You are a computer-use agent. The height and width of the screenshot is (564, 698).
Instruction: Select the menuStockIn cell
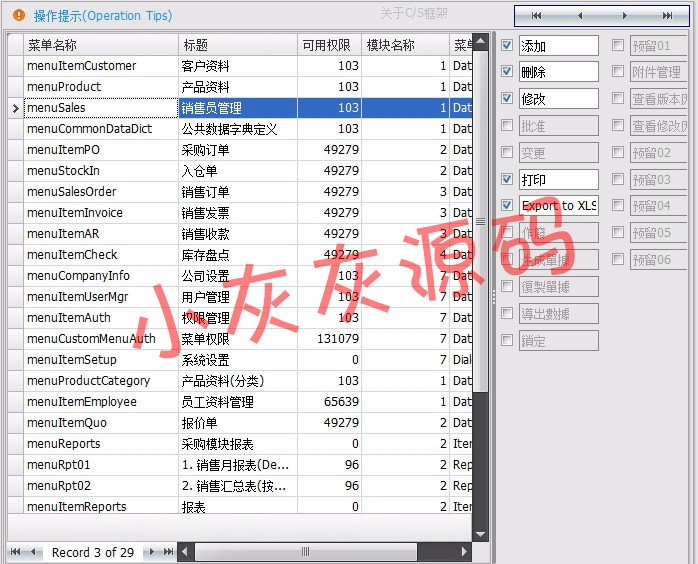(101, 171)
